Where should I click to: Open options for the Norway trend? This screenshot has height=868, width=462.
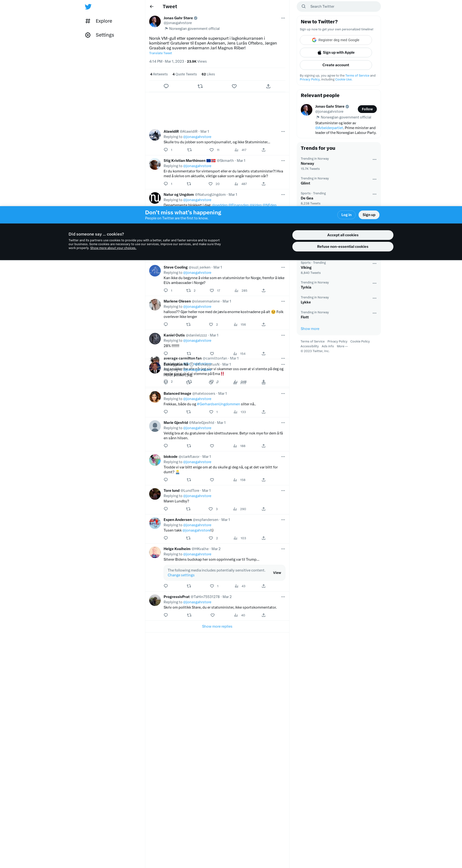(374, 159)
